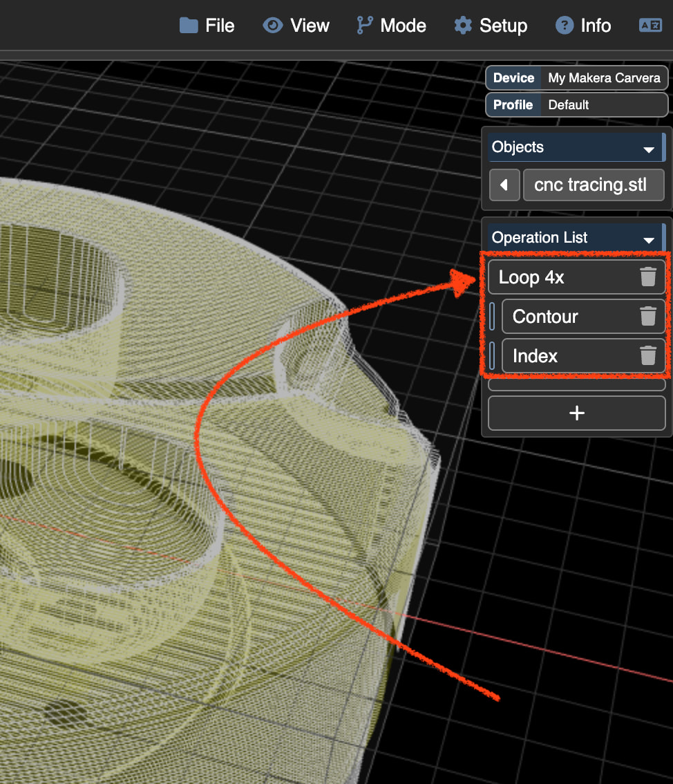
Task: Click the Info question mark icon
Action: [x=565, y=26]
